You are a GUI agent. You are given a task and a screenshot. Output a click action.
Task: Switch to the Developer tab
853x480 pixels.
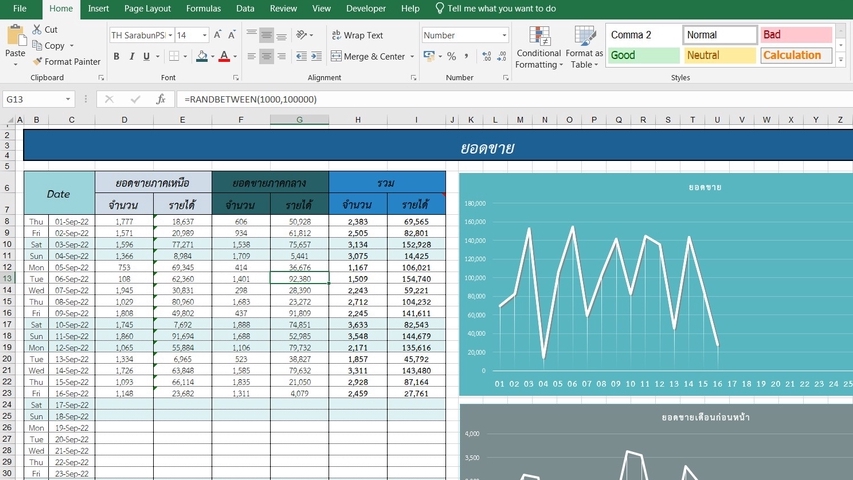tap(366, 8)
